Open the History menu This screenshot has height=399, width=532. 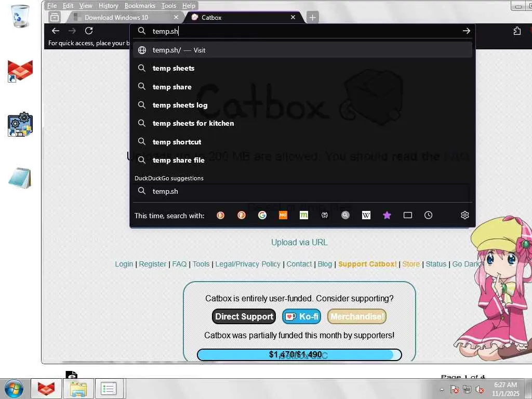click(108, 6)
